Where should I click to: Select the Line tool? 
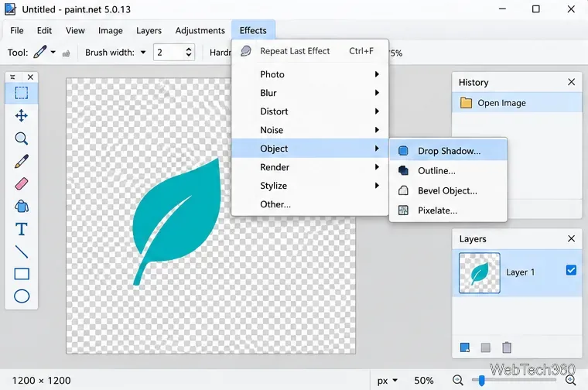click(x=22, y=251)
